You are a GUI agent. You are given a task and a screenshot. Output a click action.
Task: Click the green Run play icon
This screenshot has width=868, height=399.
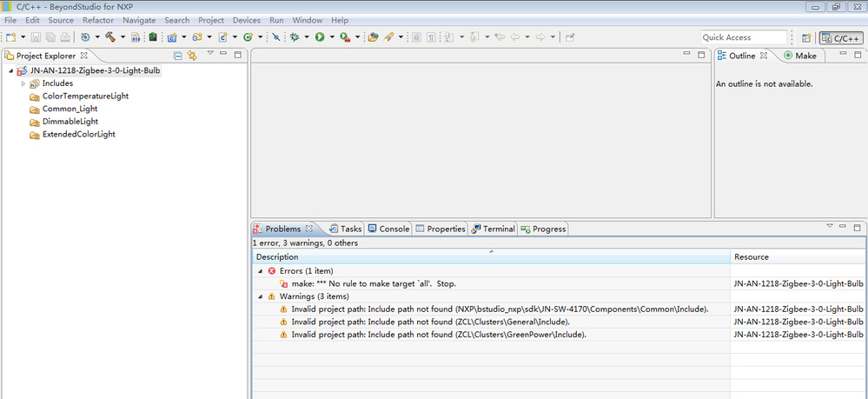click(x=320, y=37)
